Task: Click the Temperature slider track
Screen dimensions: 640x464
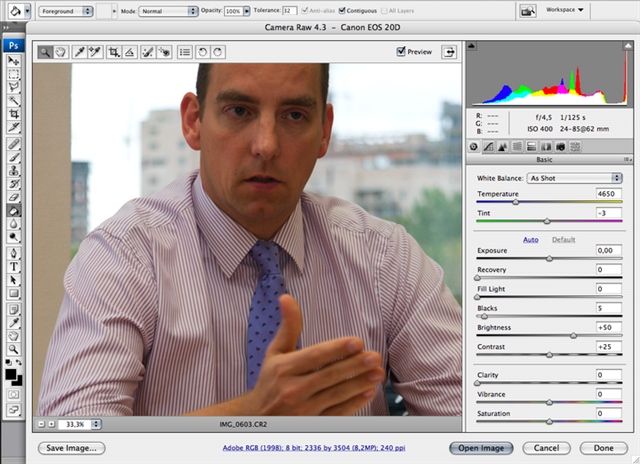Action: [x=549, y=201]
